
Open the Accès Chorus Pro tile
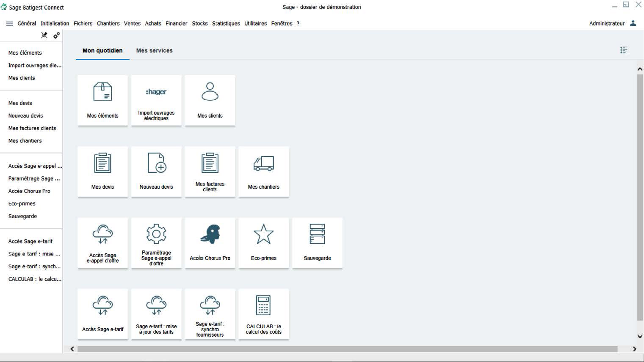coord(210,243)
